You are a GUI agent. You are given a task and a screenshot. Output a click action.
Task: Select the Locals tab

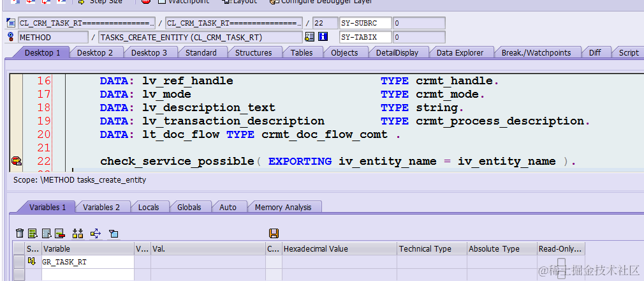tap(149, 208)
